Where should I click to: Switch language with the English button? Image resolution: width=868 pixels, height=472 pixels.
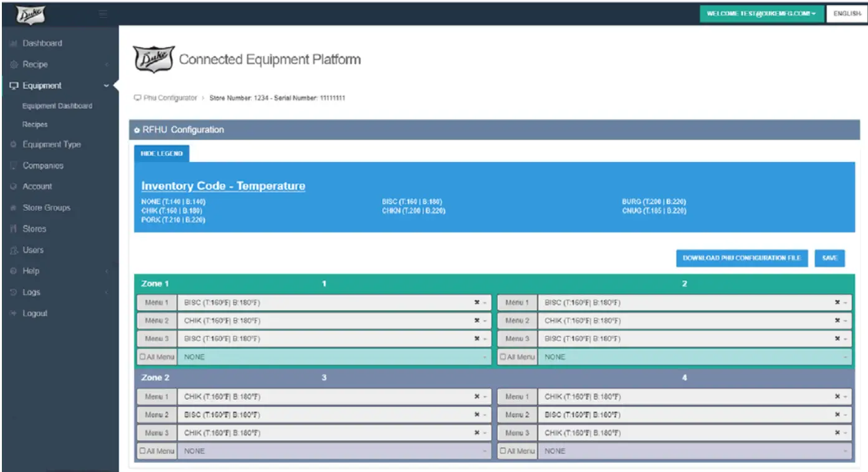click(x=847, y=14)
